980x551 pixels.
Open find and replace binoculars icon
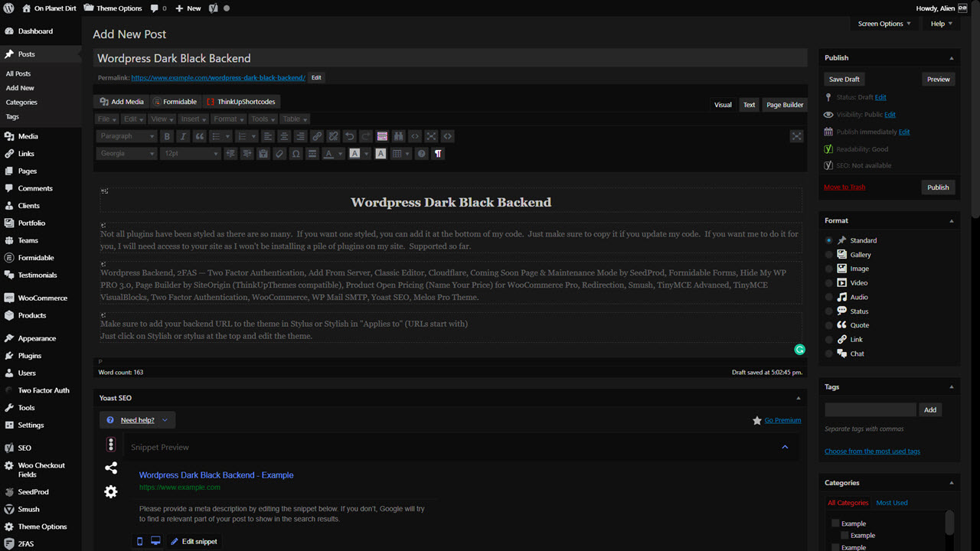pyautogui.click(x=399, y=136)
